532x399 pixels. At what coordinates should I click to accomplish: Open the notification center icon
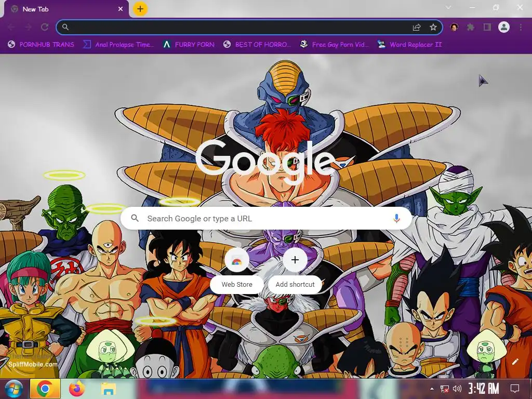click(x=515, y=389)
